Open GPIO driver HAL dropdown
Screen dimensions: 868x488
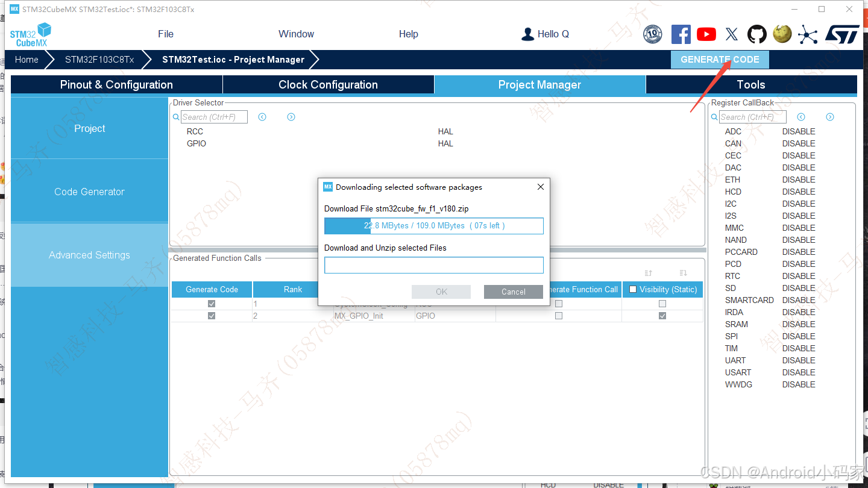445,143
